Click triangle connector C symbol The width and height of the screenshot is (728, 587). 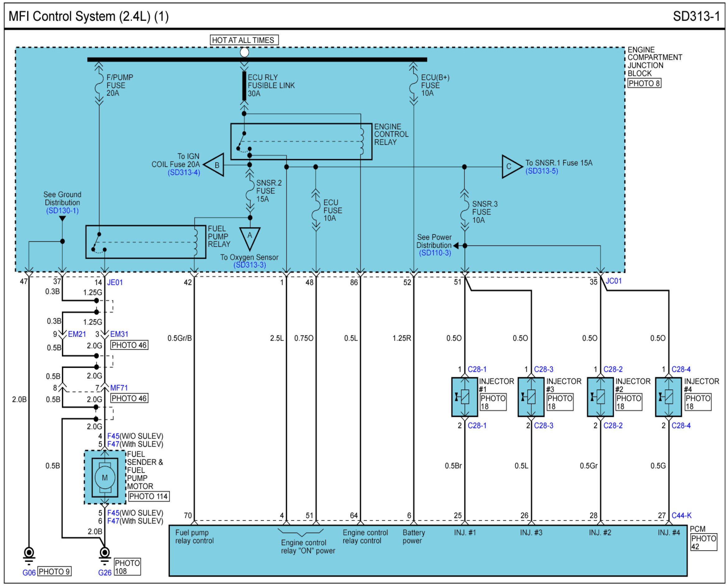pos(510,166)
